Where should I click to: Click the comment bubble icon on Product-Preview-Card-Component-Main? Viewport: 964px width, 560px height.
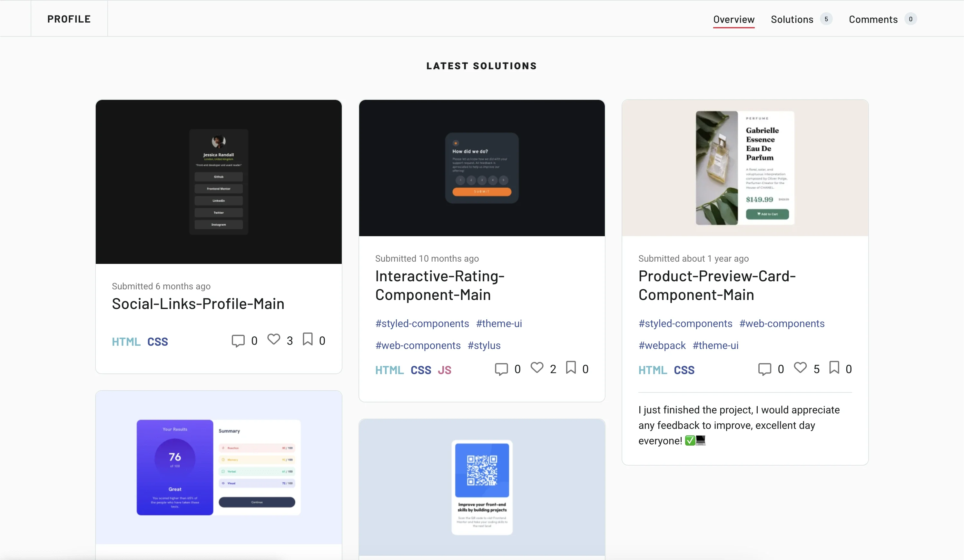pos(764,369)
